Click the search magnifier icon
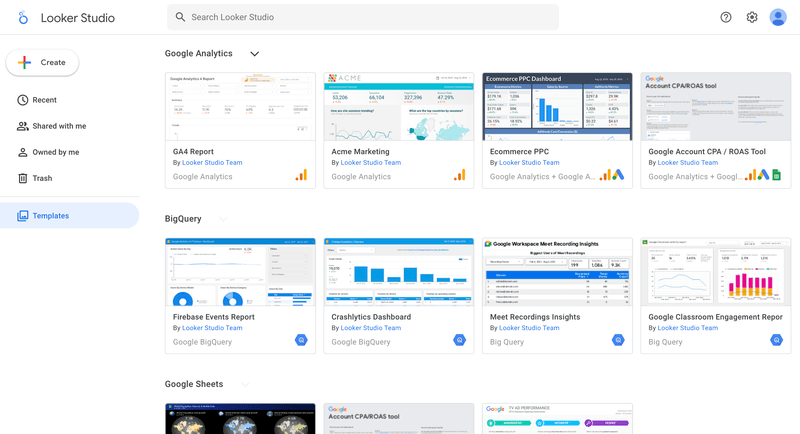Image resolution: width=800 pixels, height=434 pixels. click(x=180, y=17)
